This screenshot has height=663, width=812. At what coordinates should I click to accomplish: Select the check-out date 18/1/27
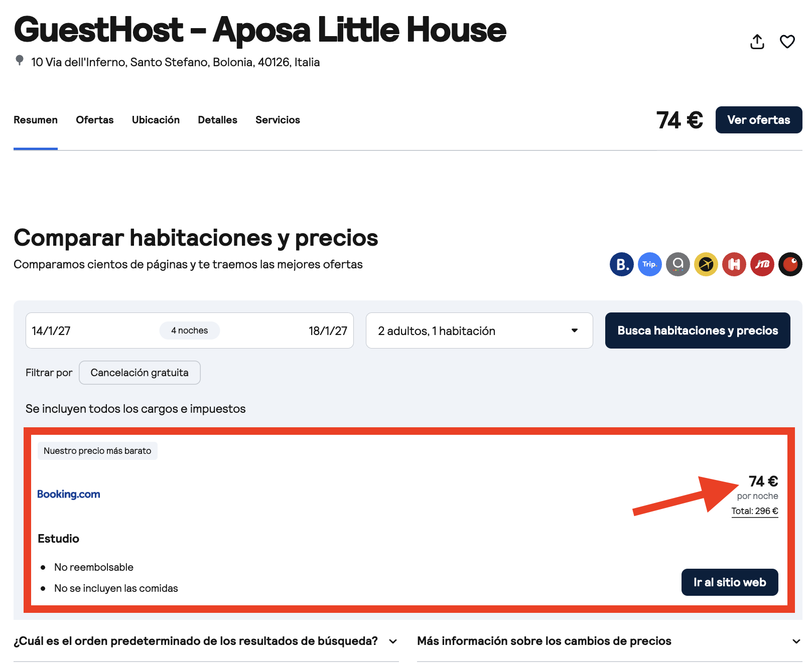coord(328,331)
